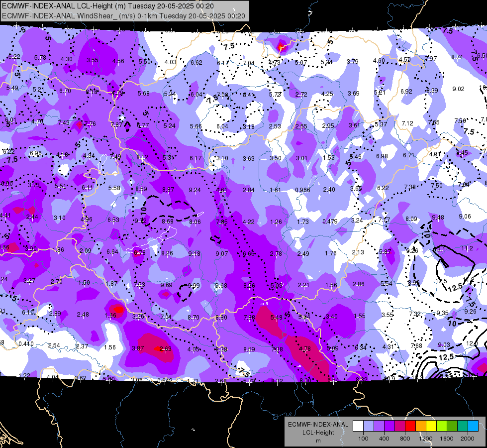Click the wind shear value 0.479

pos(330,222)
